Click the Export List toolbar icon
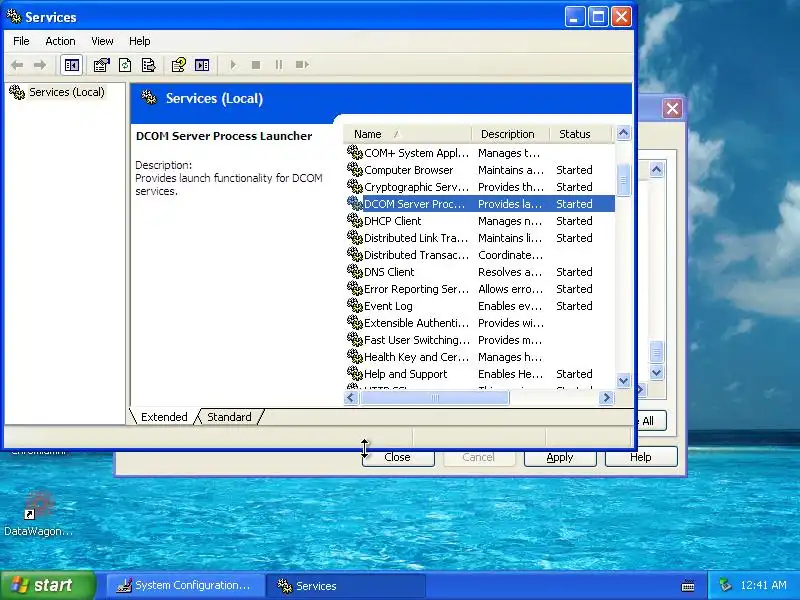 pyautogui.click(x=148, y=65)
